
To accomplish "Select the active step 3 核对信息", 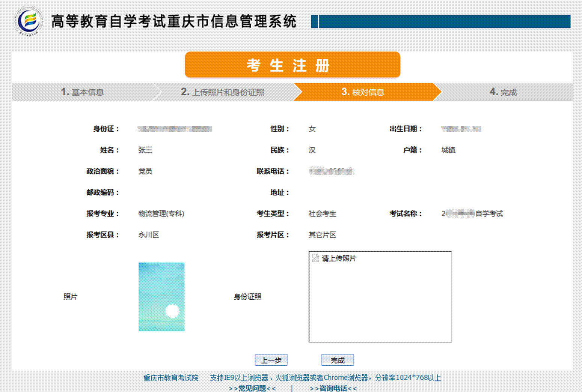I will click(x=363, y=92).
